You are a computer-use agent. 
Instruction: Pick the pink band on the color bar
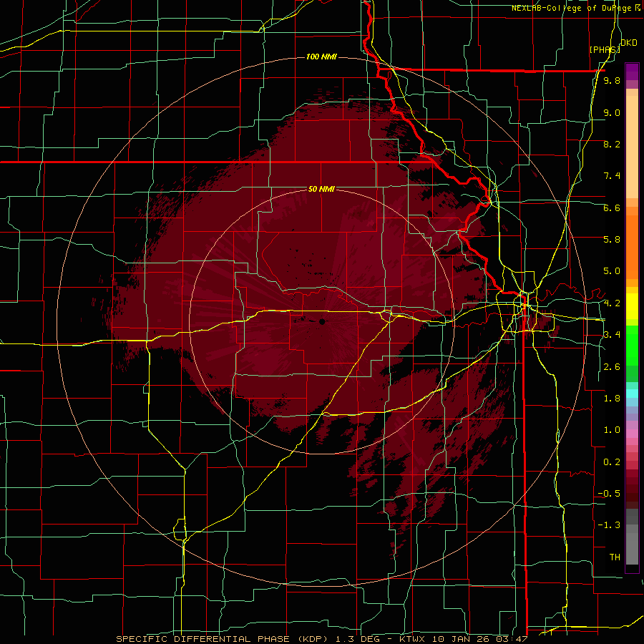pyautogui.click(x=632, y=434)
